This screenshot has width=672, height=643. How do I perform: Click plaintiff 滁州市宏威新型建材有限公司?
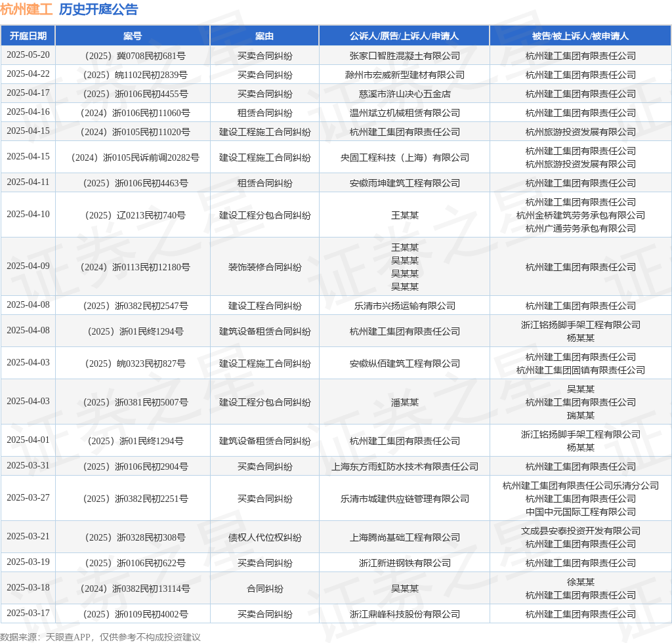tap(404, 75)
